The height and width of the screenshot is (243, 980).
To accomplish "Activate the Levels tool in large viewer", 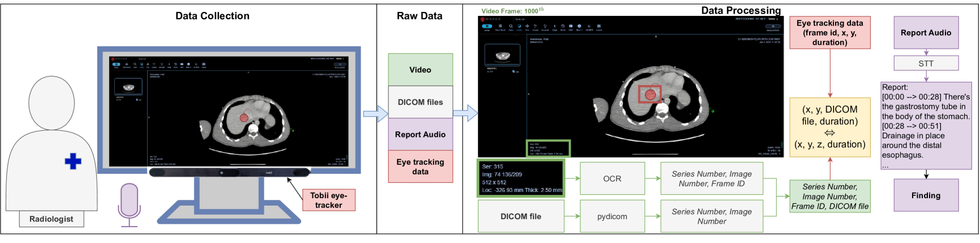I will pyautogui.click(x=519, y=26).
